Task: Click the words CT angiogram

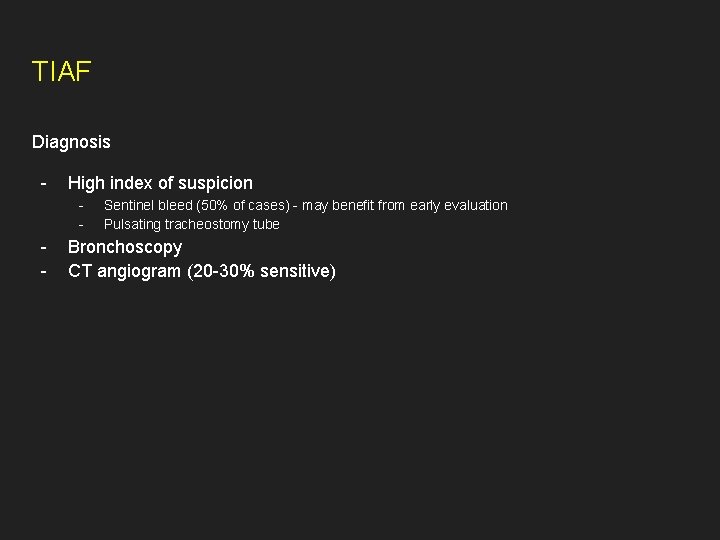Action: coord(124,271)
